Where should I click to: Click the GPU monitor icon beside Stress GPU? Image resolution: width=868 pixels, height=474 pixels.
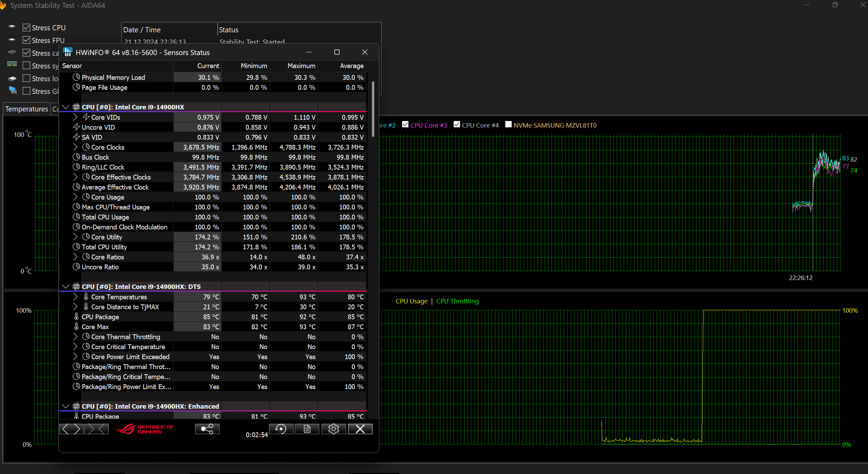point(13,90)
